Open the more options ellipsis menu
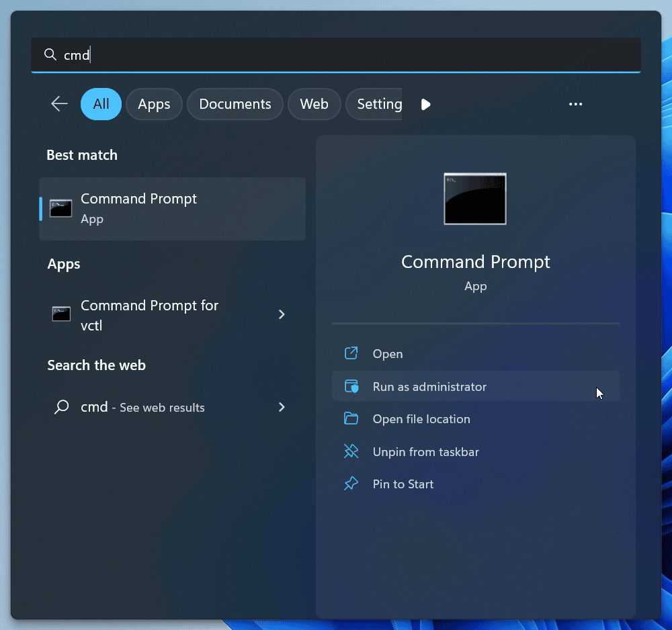This screenshot has height=630, width=672. pyautogui.click(x=575, y=104)
